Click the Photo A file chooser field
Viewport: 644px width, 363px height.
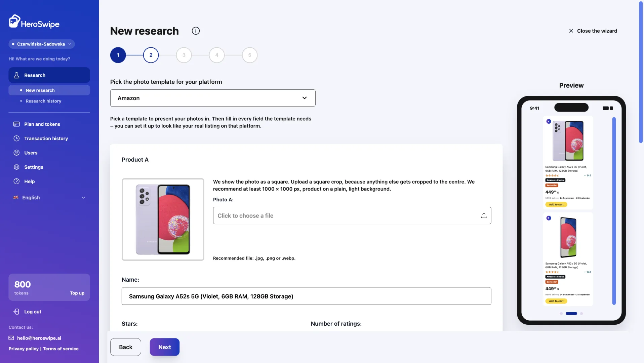[x=352, y=215]
